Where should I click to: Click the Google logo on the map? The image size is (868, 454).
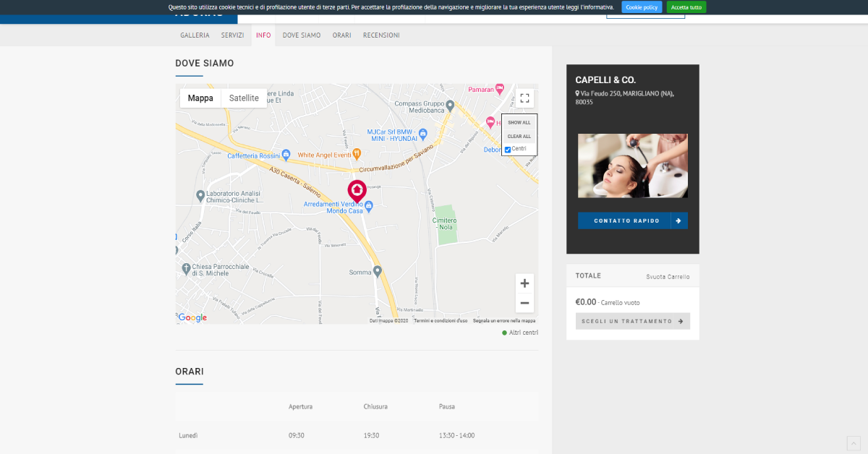(192, 317)
